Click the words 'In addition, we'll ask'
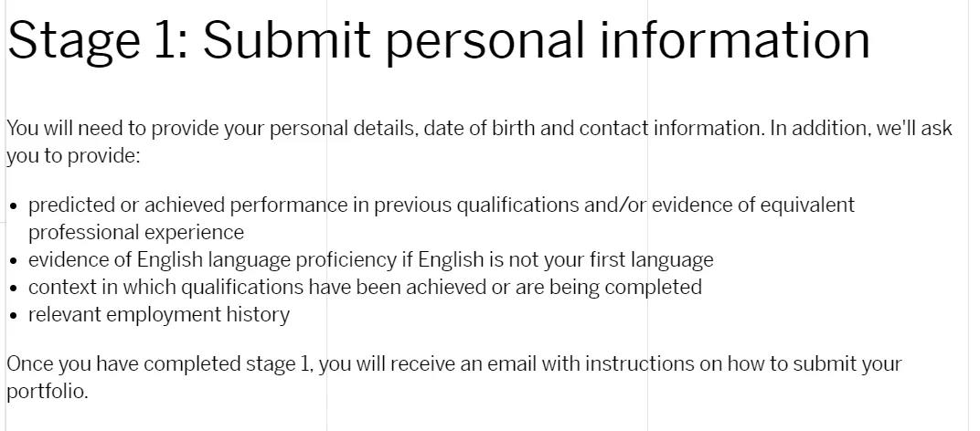Screen dimensions: 980x431 (861, 128)
